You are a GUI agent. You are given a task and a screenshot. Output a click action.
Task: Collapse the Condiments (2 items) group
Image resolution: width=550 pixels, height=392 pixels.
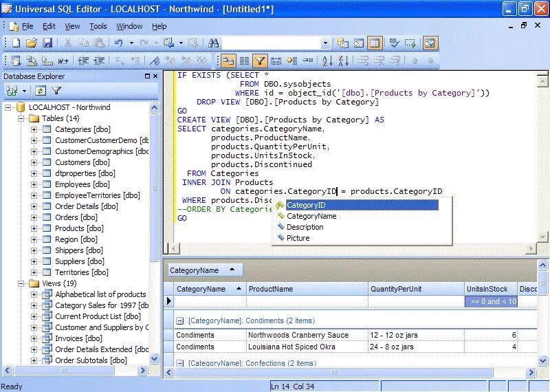[179, 320]
